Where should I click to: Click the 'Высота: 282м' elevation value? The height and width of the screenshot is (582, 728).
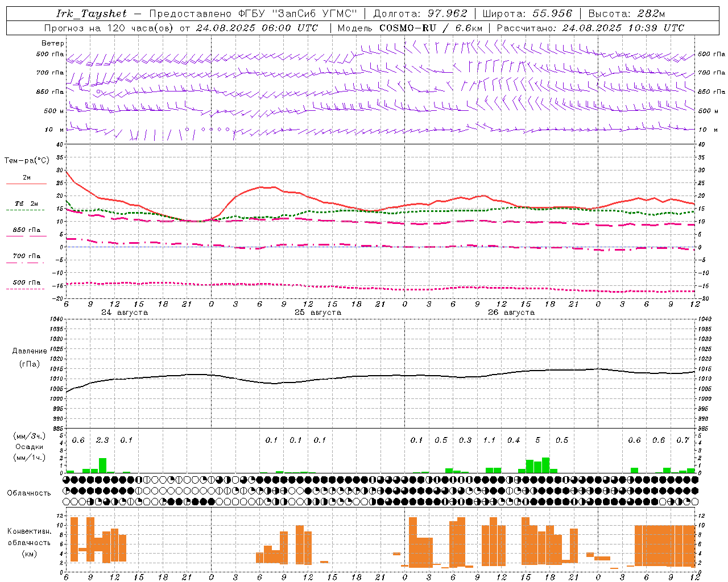627,14
